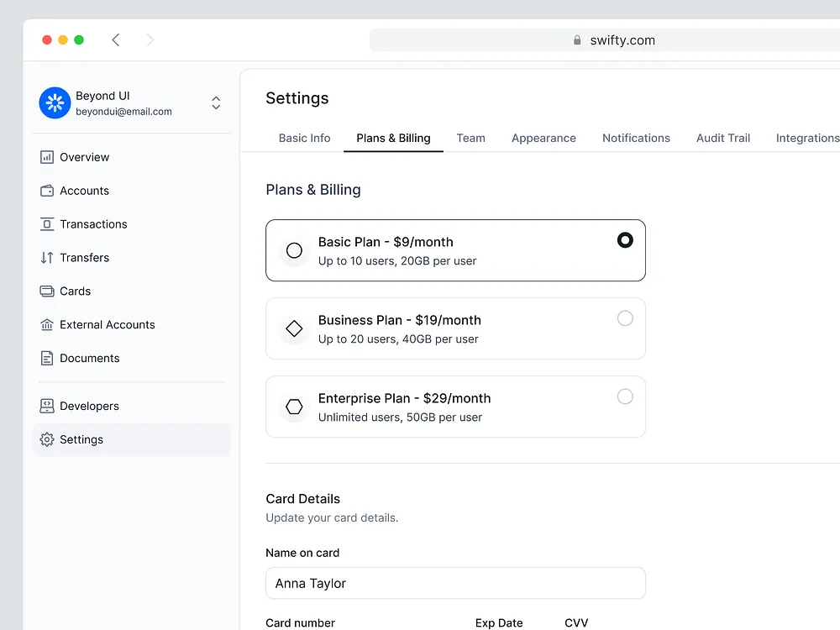Click the Name on card input field

(x=455, y=583)
